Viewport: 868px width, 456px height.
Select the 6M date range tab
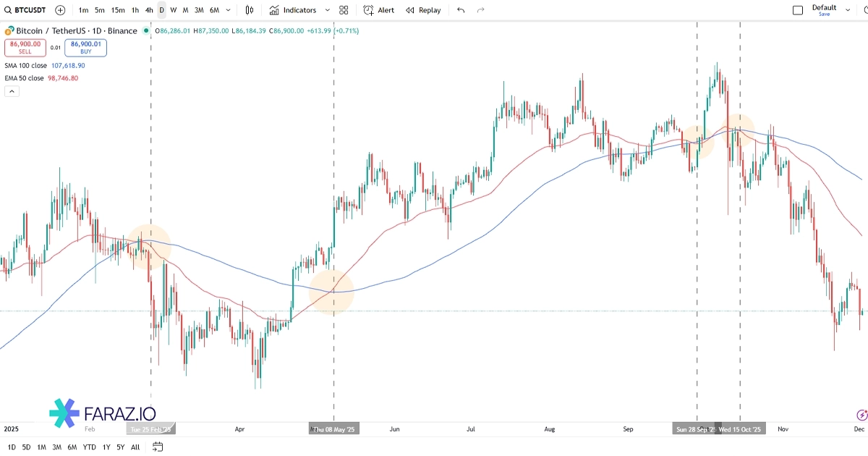pos(72,447)
